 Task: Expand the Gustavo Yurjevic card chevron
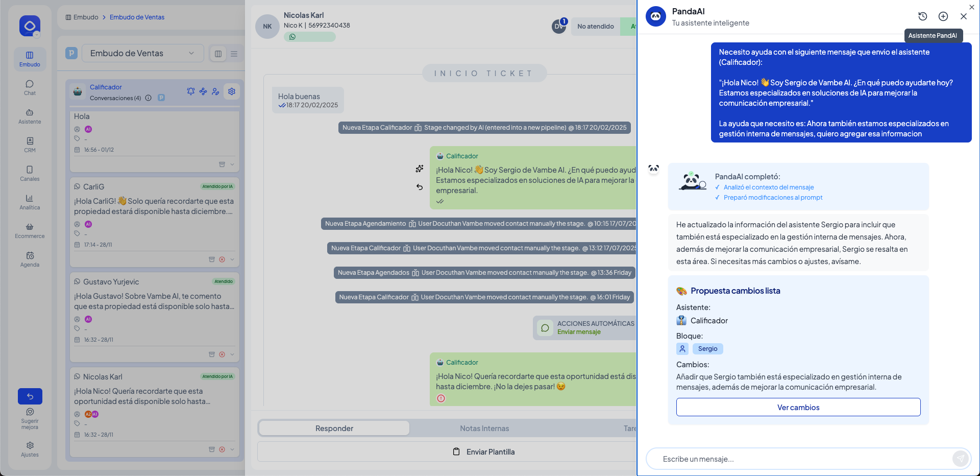tap(232, 354)
